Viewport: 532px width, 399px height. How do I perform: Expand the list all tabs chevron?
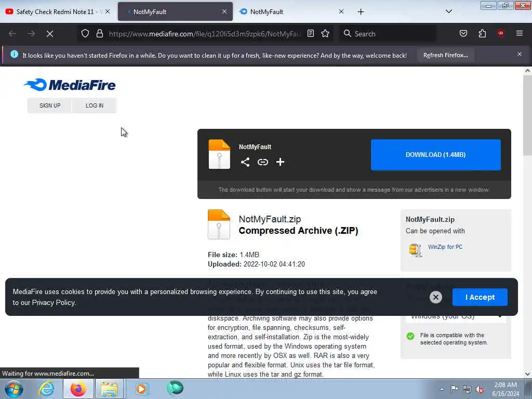[x=448, y=11]
